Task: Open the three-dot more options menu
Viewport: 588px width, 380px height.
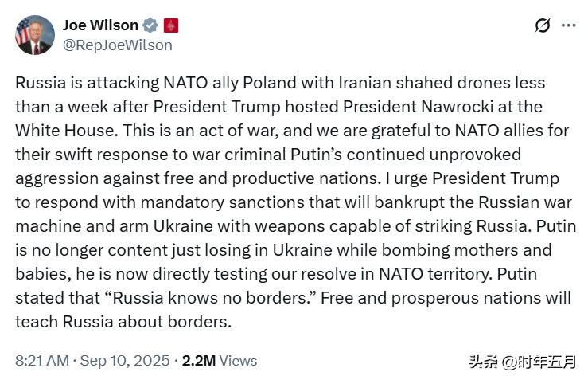Action: (568, 25)
